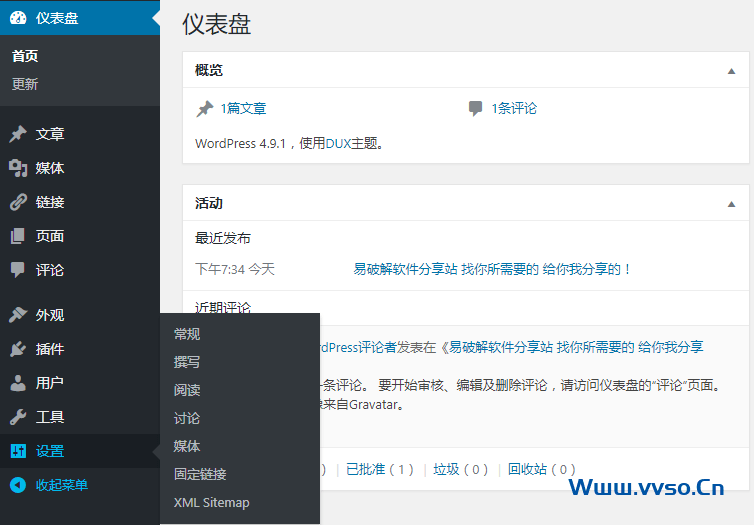Collapse the 活动 panel with its arrow
Screen dimensions: 754x525
coord(731,204)
